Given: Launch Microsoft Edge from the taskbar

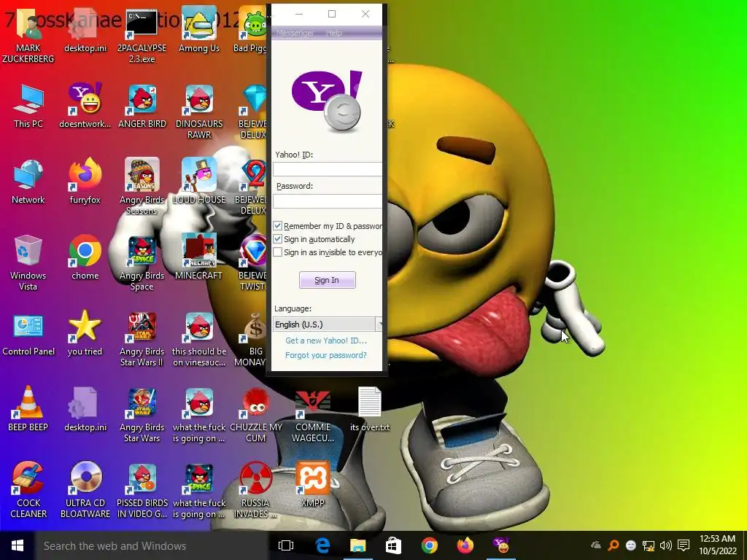Looking at the screenshot, I should 322,545.
